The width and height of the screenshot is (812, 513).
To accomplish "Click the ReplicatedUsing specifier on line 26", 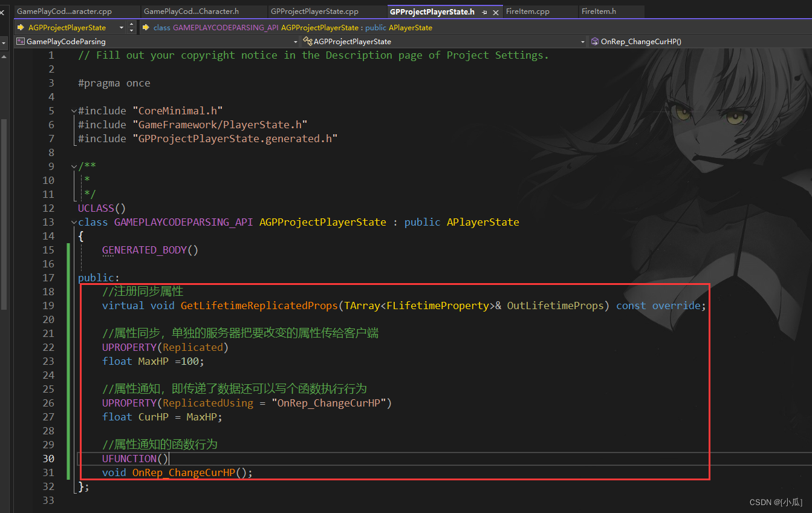I will [208, 403].
